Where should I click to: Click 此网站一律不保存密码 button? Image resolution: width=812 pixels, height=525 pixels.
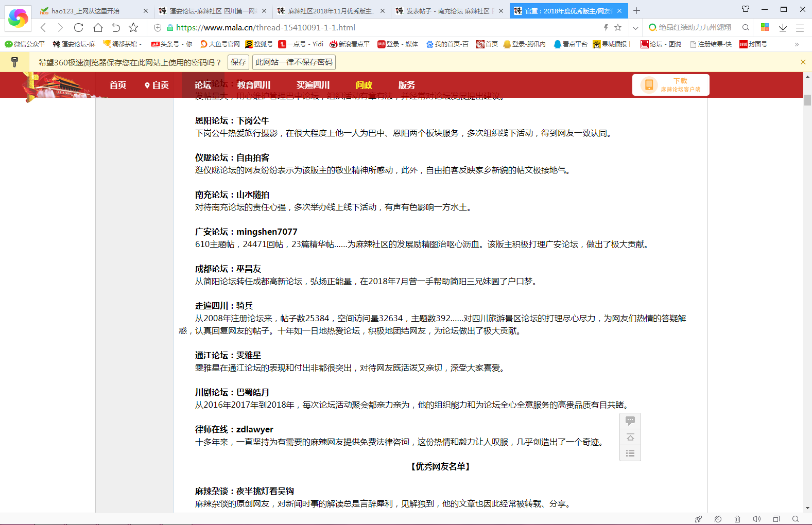(x=294, y=62)
